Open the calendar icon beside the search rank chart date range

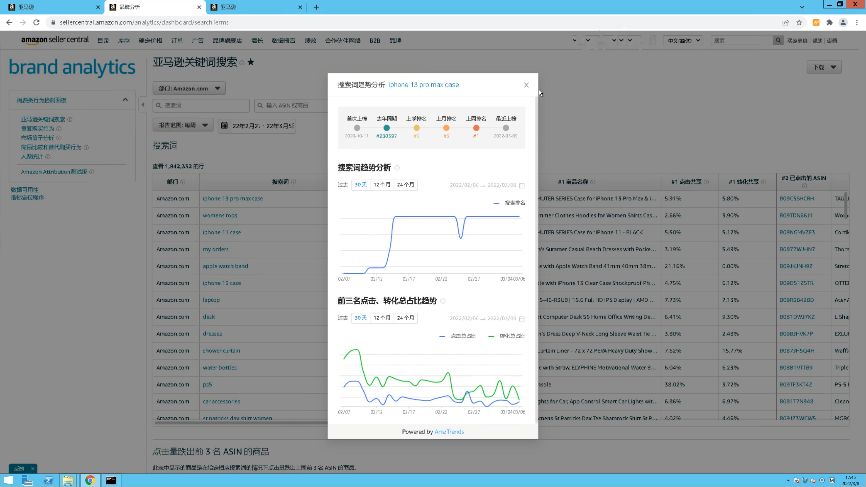point(522,186)
